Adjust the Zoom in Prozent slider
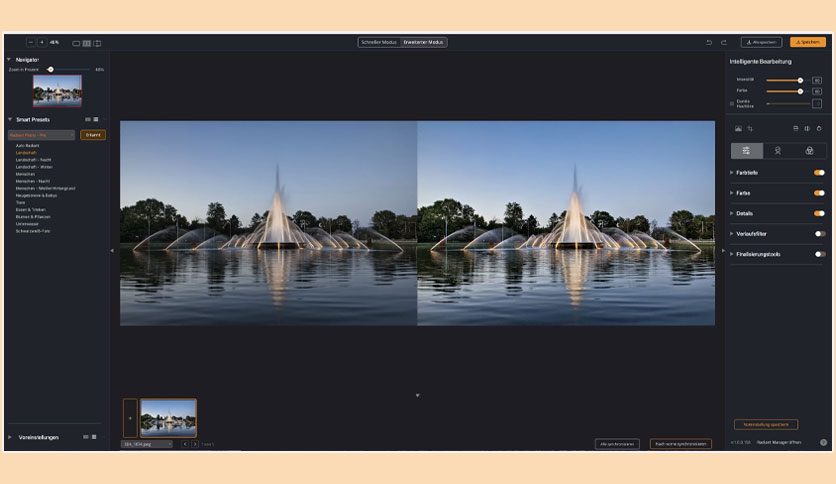Screen dimensions: 836x484 pos(51,69)
